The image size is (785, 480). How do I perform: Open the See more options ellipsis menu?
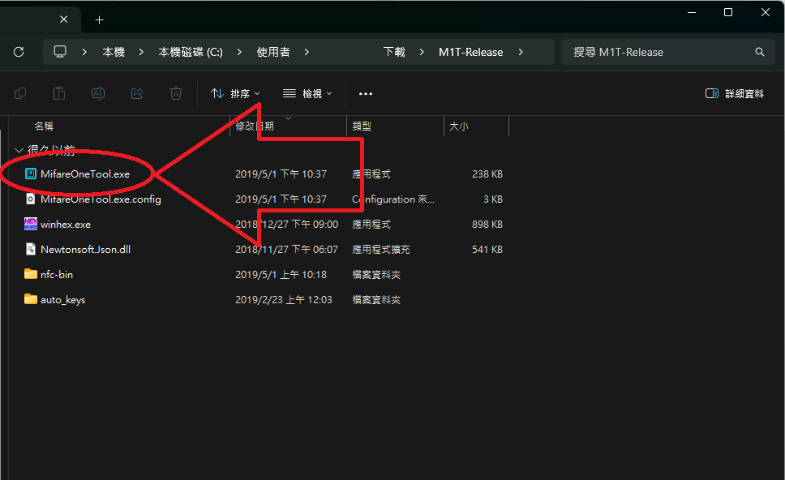point(365,94)
